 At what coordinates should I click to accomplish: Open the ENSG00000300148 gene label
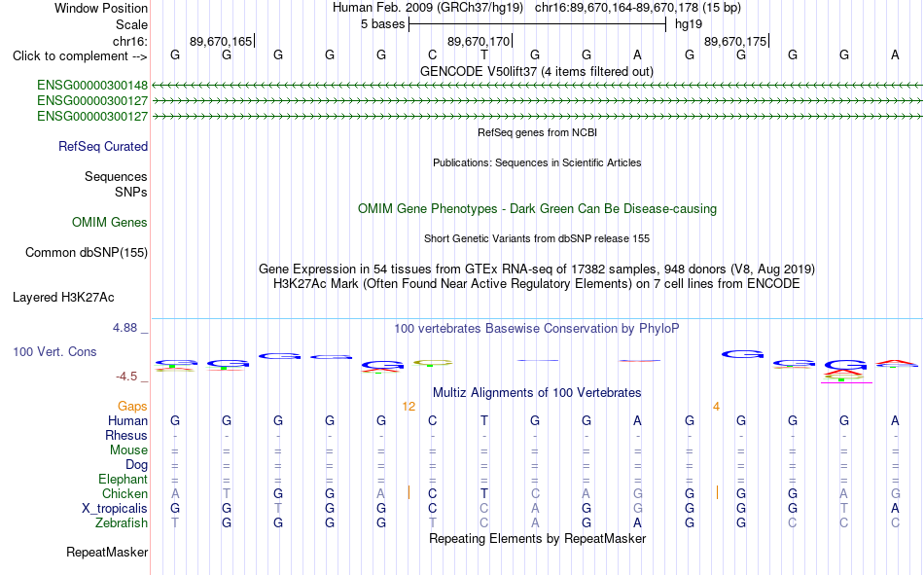(x=92, y=86)
